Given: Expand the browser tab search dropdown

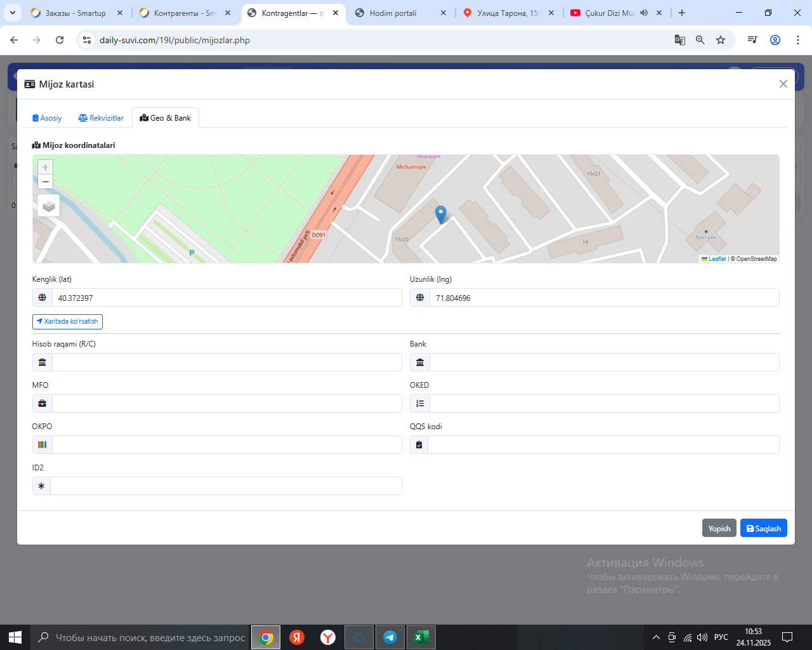Looking at the screenshot, I should [x=13, y=13].
